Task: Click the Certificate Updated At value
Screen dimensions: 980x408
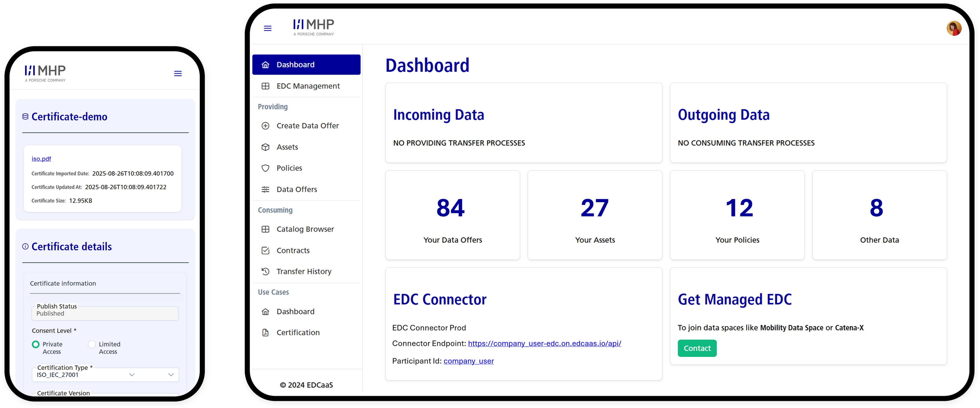Action: [125, 187]
